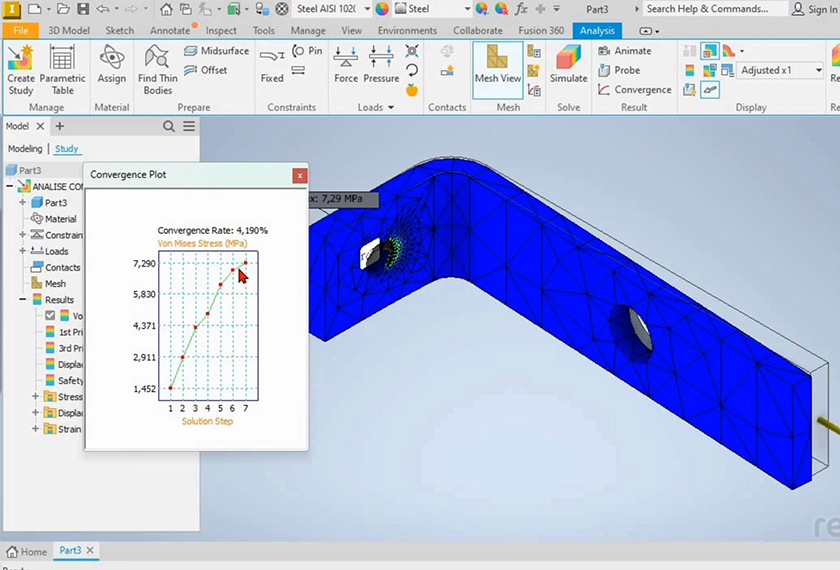840x570 pixels.
Task: Select the Force load tool
Action: [x=346, y=68]
